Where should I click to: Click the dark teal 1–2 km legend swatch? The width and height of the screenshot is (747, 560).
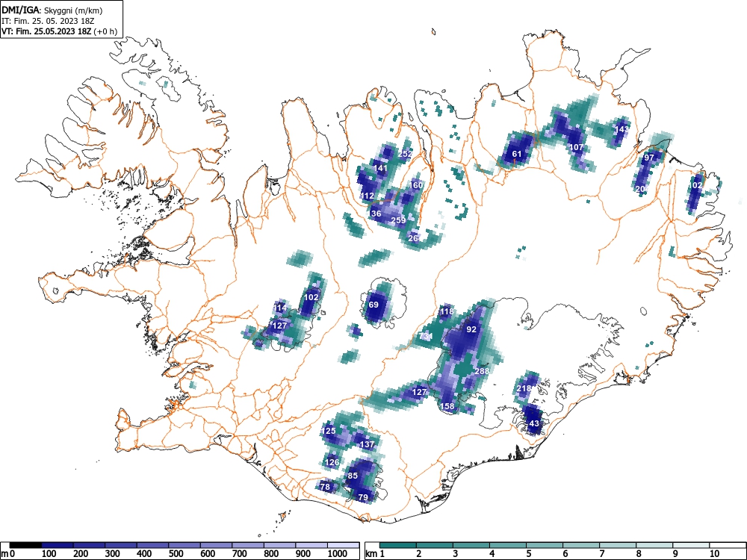point(398,545)
